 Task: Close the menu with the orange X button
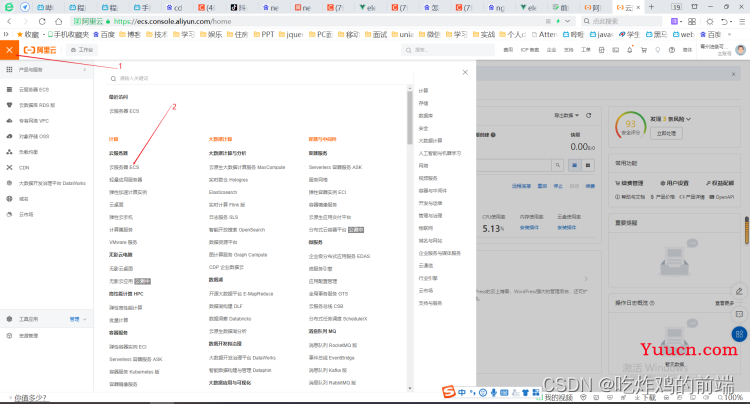[x=9, y=50]
